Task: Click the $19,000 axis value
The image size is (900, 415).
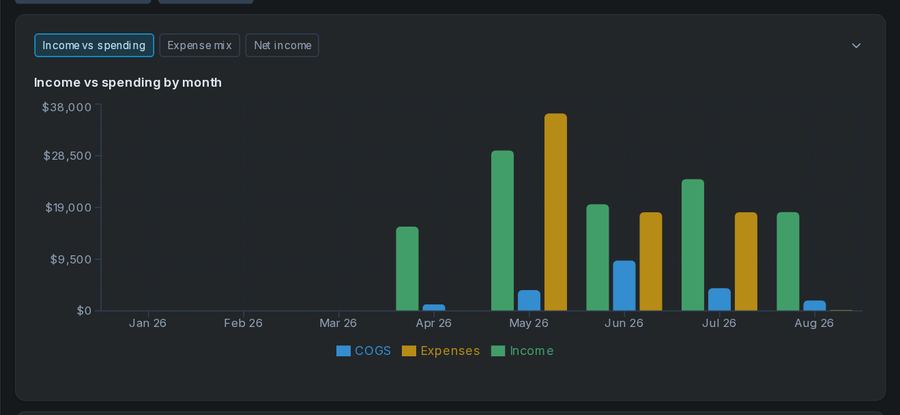Action: pyautogui.click(x=68, y=207)
